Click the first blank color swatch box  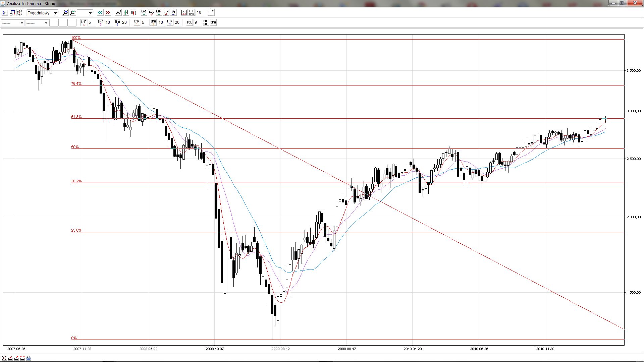pos(54,22)
